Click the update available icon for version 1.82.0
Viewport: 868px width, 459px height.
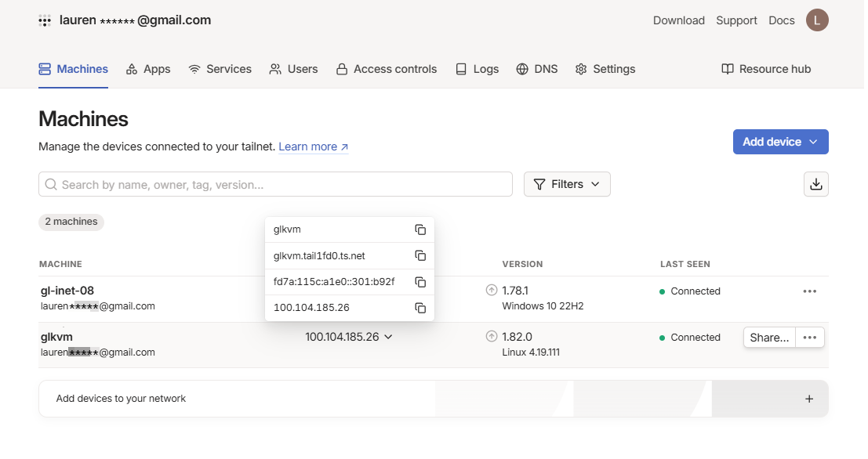click(x=492, y=337)
